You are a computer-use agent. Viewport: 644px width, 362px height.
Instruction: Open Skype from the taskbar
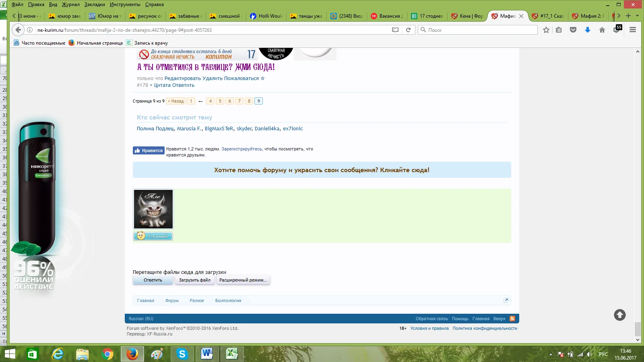[x=182, y=354]
